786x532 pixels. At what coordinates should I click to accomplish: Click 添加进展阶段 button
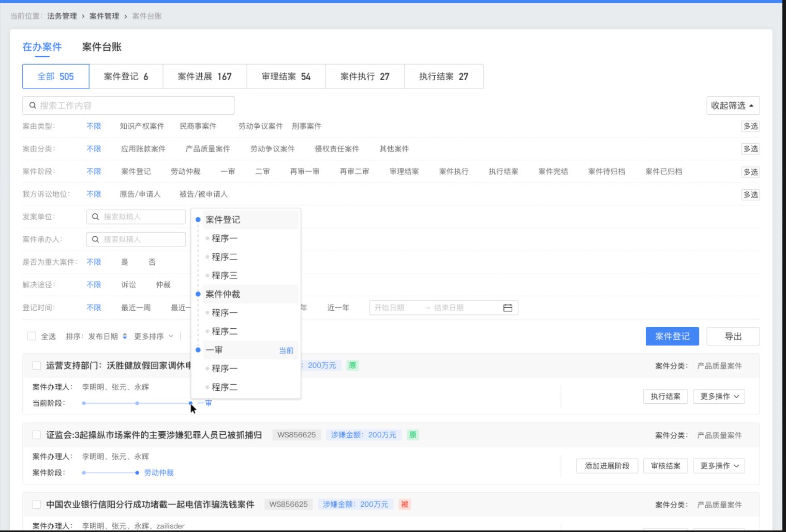point(607,466)
